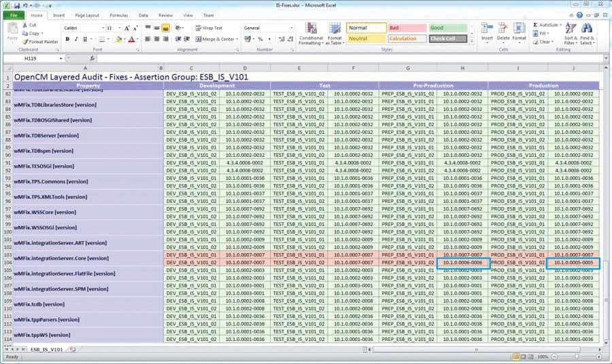Toggle Bold formatting
The height and width of the screenshot is (364, 612).
coord(67,39)
